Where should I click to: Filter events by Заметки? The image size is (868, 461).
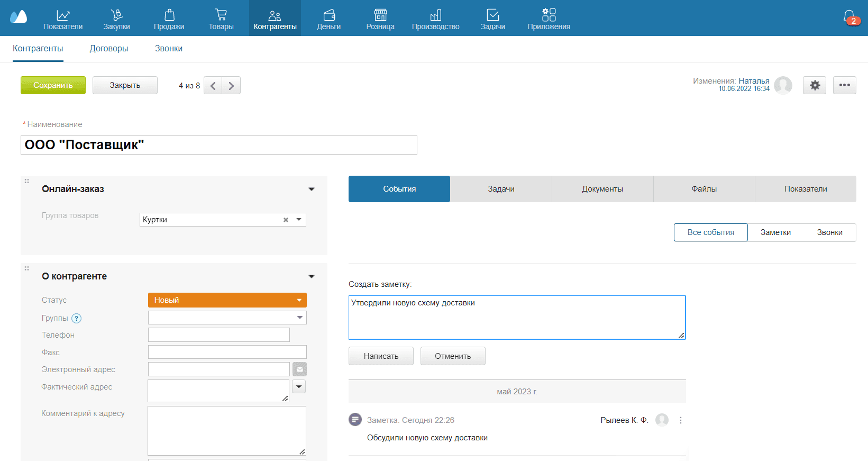click(x=775, y=232)
